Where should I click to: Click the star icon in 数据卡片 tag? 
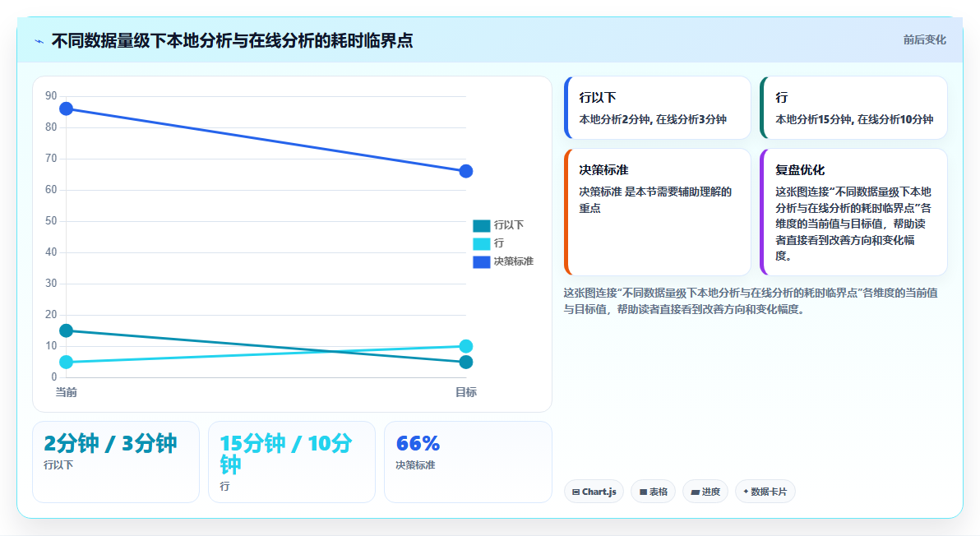pyautogui.click(x=746, y=492)
